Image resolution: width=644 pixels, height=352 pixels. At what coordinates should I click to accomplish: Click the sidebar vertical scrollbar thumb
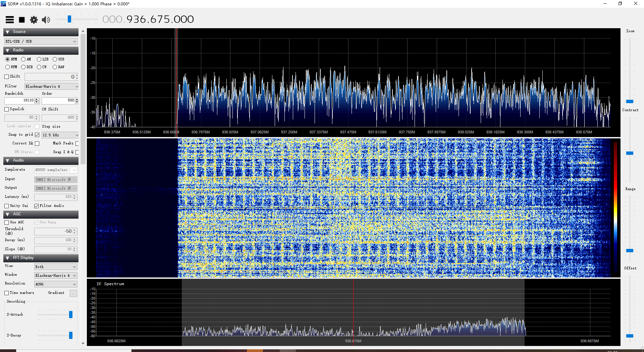pyautogui.click(x=83, y=99)
